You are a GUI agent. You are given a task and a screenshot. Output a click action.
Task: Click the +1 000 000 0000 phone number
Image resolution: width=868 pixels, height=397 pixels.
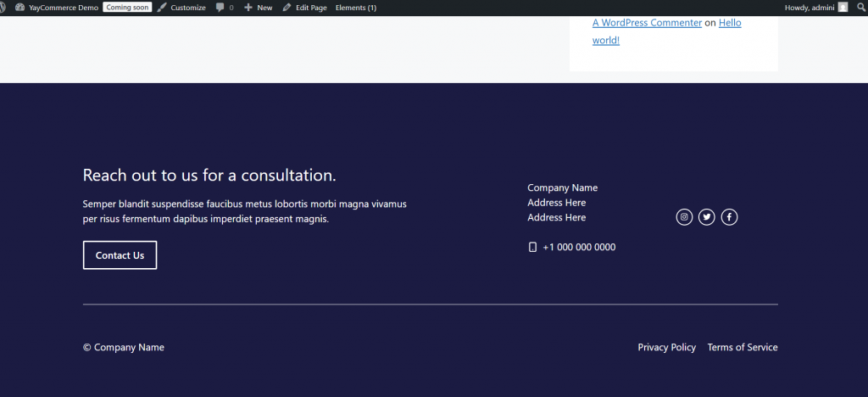click(x=579, y=247)
